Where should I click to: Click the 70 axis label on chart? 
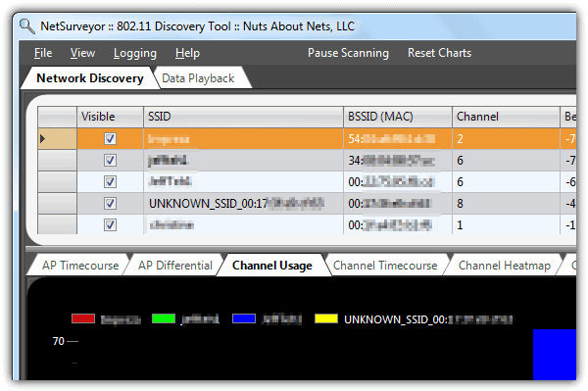pyautogui.click(x=58, y=341)
